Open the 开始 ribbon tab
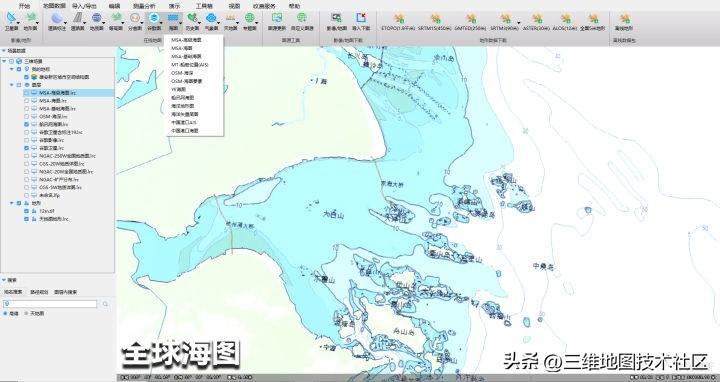The width and height of the screenshot is (720, 382). [x=24, y=6]
